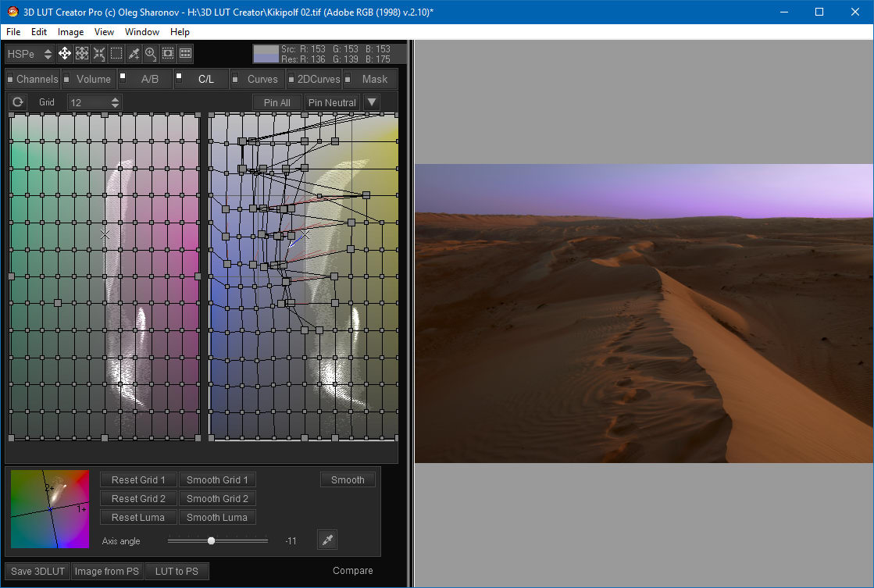The height and width of the screenshot is (588, 874).
Task: Select the four-arrow move tool
Action: pyautogui.click(x=65, y=54)
